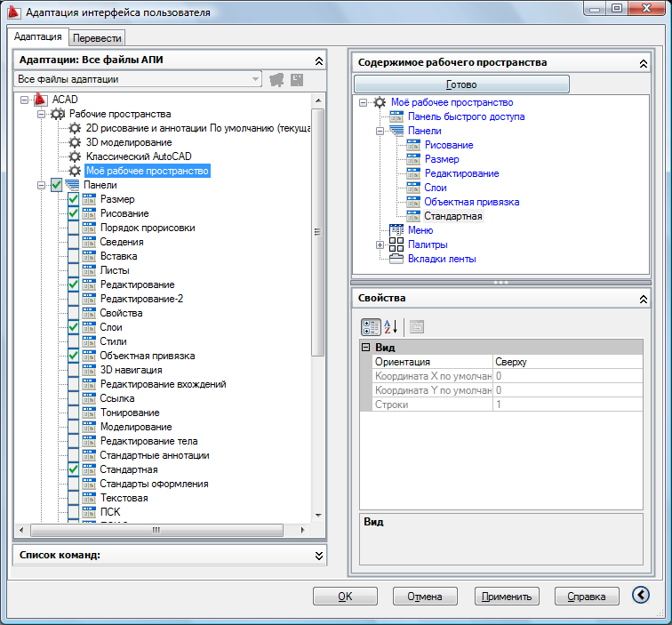Click the scrollbar down arrow in tree
The height and width of the screenshot is (625, 672).
318,516
